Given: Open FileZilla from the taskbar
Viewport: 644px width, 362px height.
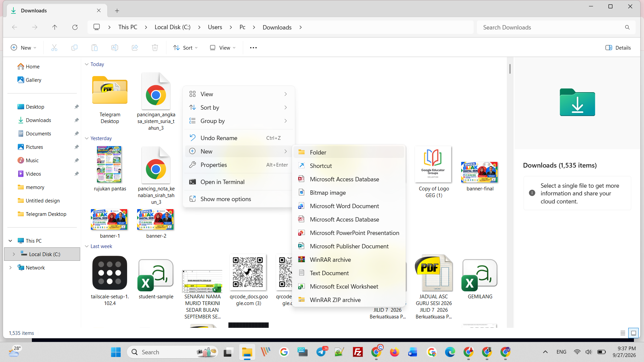Looking at the screenshot, I should (358, 352).
